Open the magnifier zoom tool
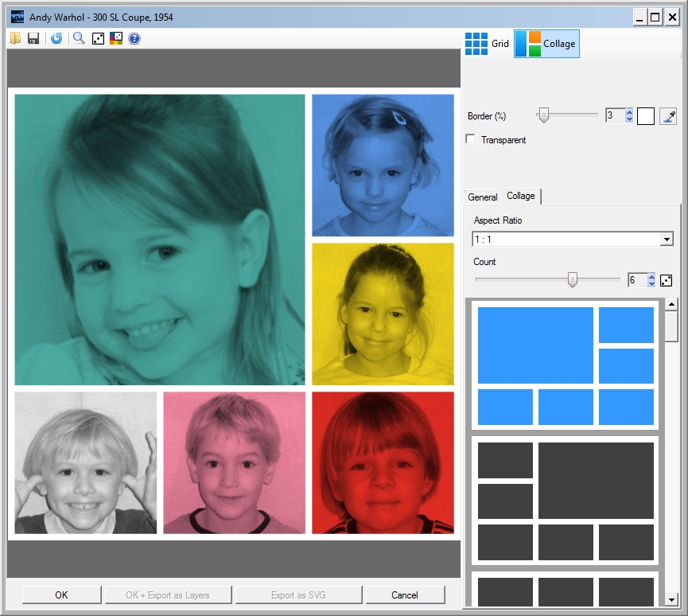 point(79,39)
